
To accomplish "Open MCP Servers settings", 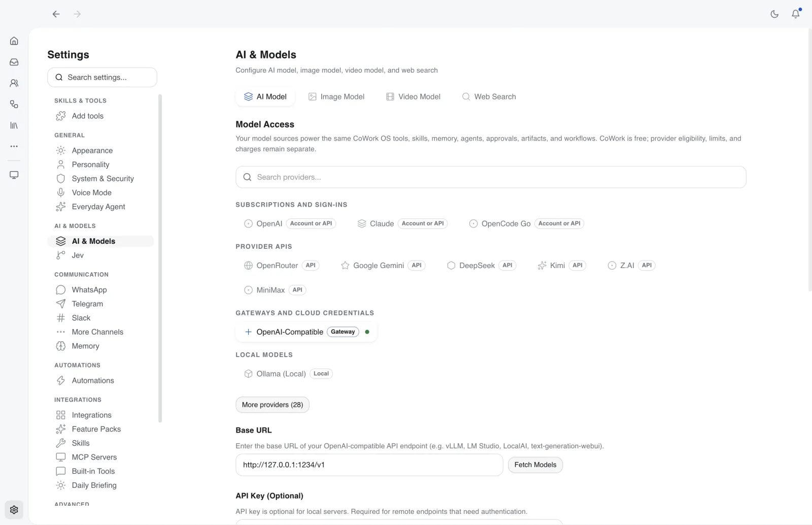I will pos(100,457).
